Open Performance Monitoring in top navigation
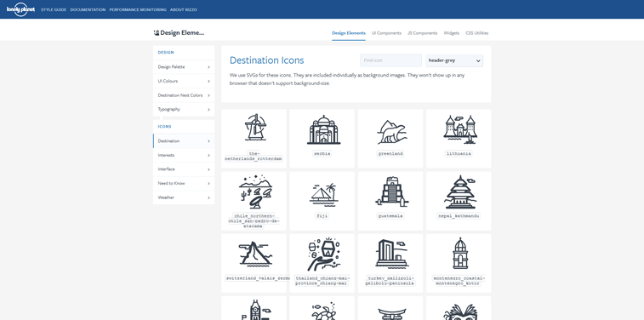 pyautogui.click(x=138, y=9)
